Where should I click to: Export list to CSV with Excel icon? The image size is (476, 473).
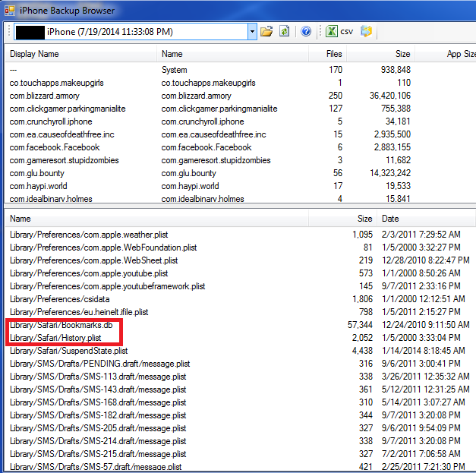339,31
